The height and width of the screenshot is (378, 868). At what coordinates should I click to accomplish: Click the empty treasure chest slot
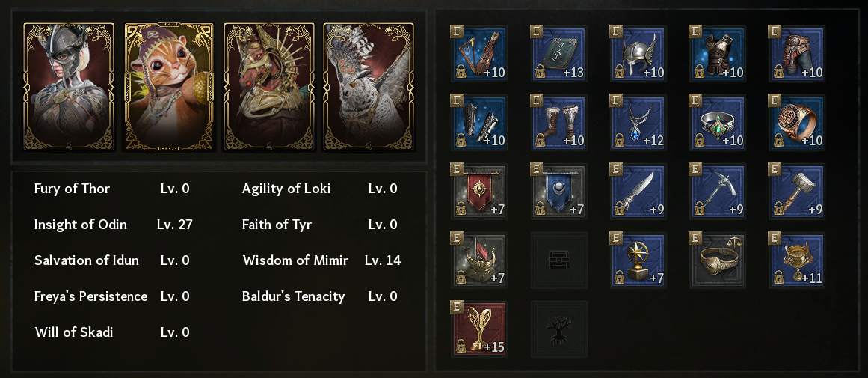tap(558, 260)
